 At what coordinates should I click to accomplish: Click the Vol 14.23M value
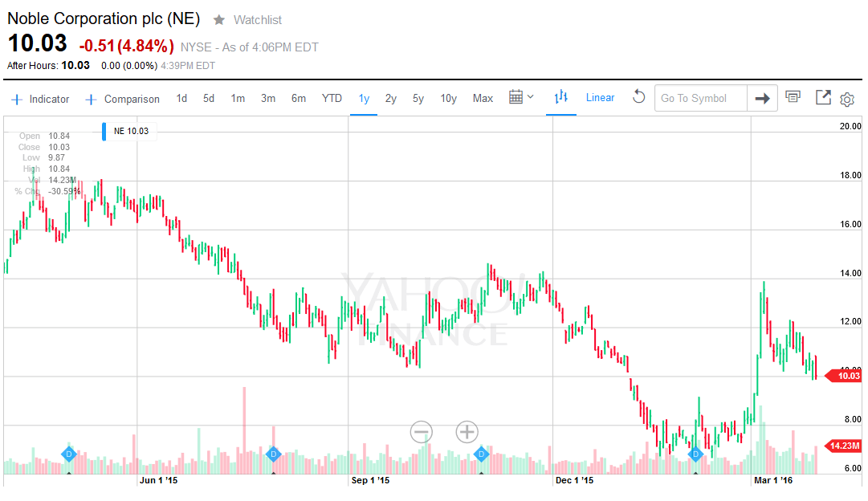[62, 180]
